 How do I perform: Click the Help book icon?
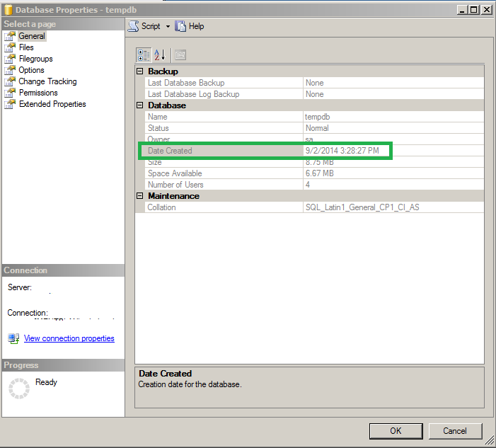coord(180,26)
